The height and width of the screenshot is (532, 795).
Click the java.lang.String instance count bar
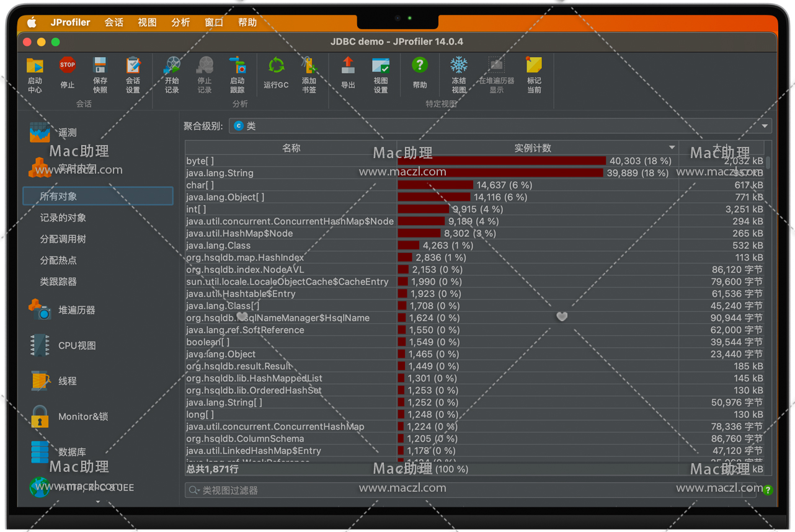pos(500,173)
